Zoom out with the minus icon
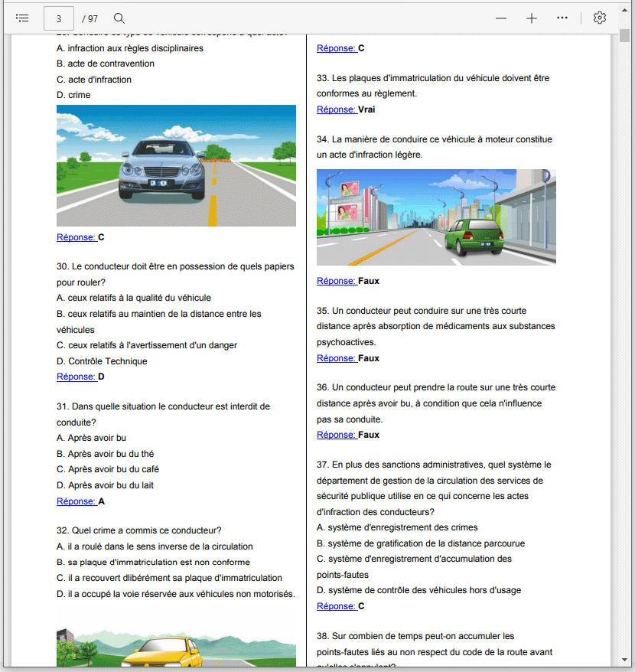Image resolution: width=635 pixels, height=672 pixels. (501, 18)
